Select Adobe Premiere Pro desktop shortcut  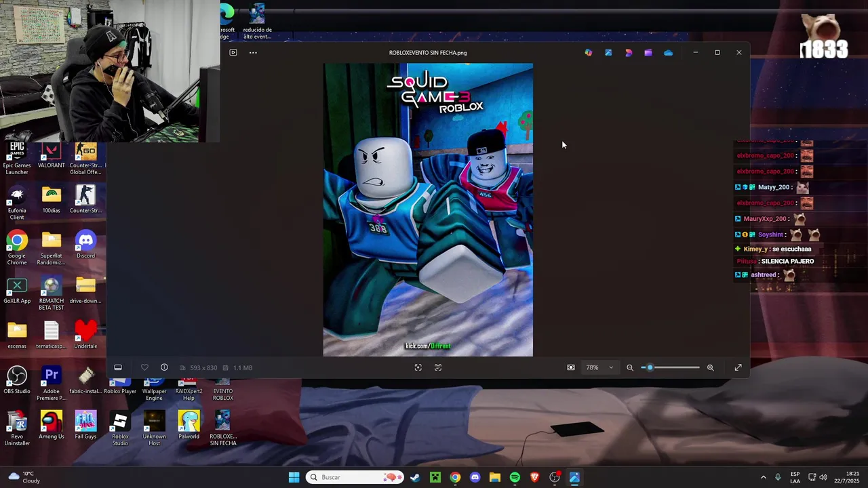tap(52, 384)
